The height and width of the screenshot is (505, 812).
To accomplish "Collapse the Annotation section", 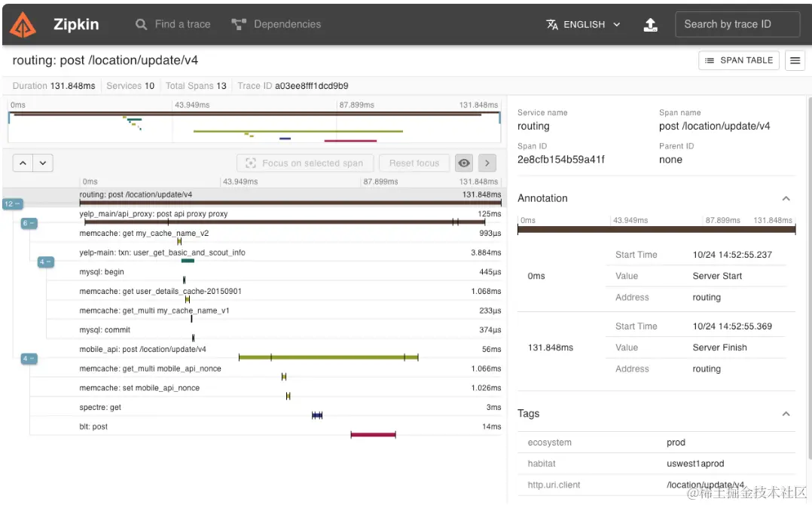I will pyautogui.click(x=786, y=198).
